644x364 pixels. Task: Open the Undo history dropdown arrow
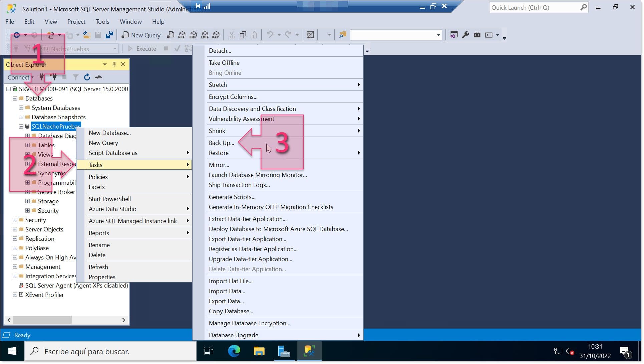coord(279,35)
